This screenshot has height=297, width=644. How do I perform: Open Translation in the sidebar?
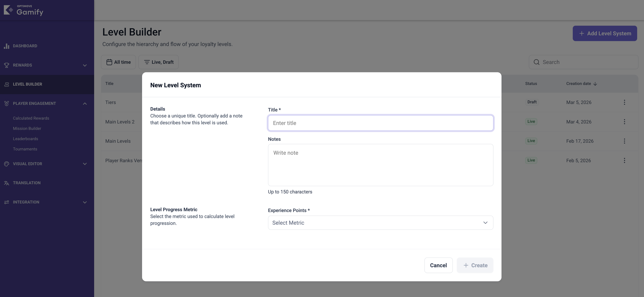(x=47, y=183)
